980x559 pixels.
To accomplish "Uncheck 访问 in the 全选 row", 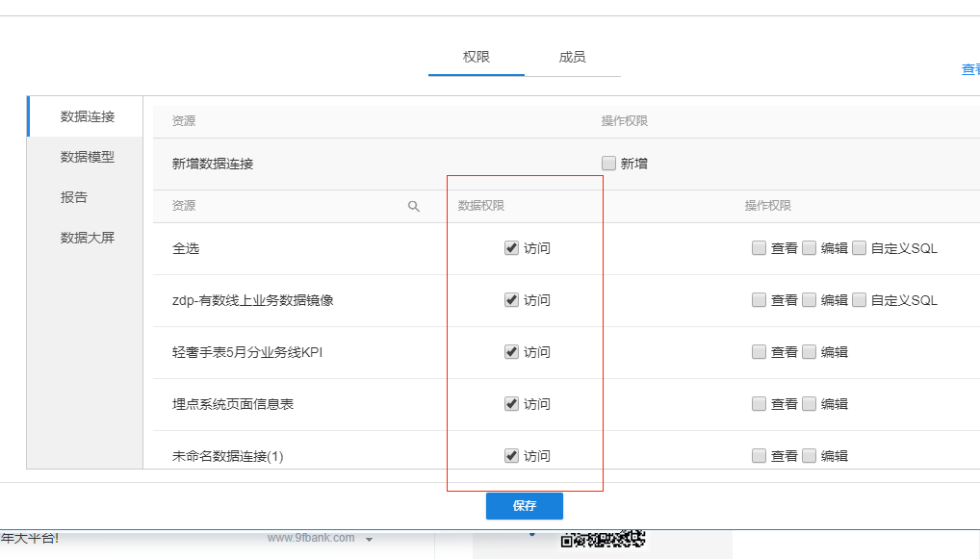I will [x=511, y=248].
